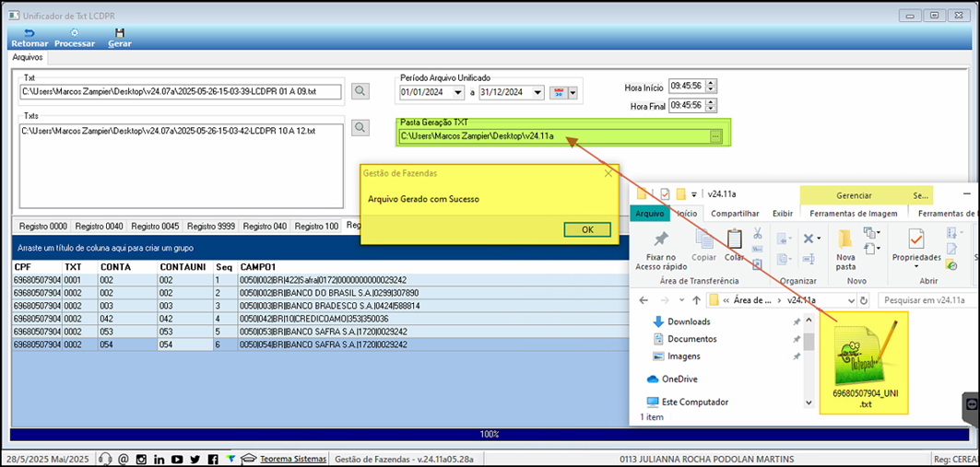The width and height of the screenshot is (980, 467).
Task: Click OK in the success dialog
Action: pyautogui.click(x=587, y=229)
